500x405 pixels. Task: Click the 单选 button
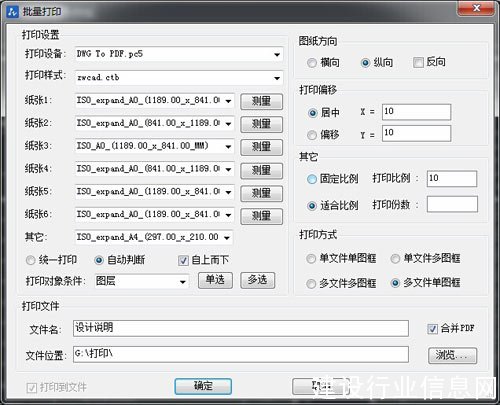pyautogui.click(x=215, y=280)
